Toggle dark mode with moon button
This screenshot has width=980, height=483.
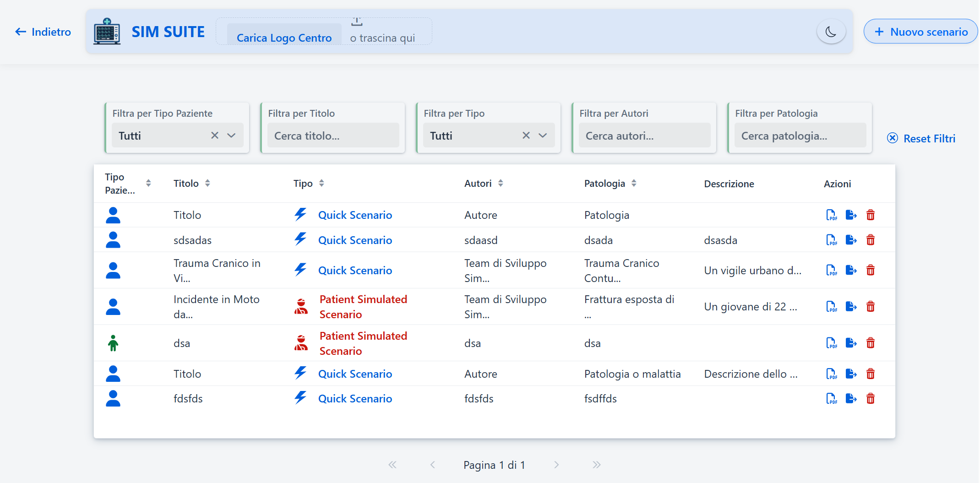(x=831, y=32)
